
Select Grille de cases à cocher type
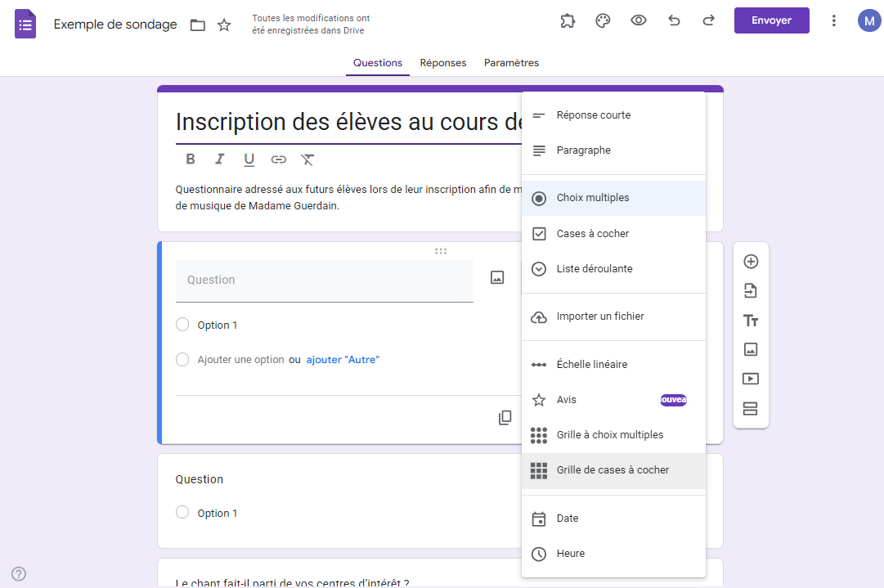[613, 469]
